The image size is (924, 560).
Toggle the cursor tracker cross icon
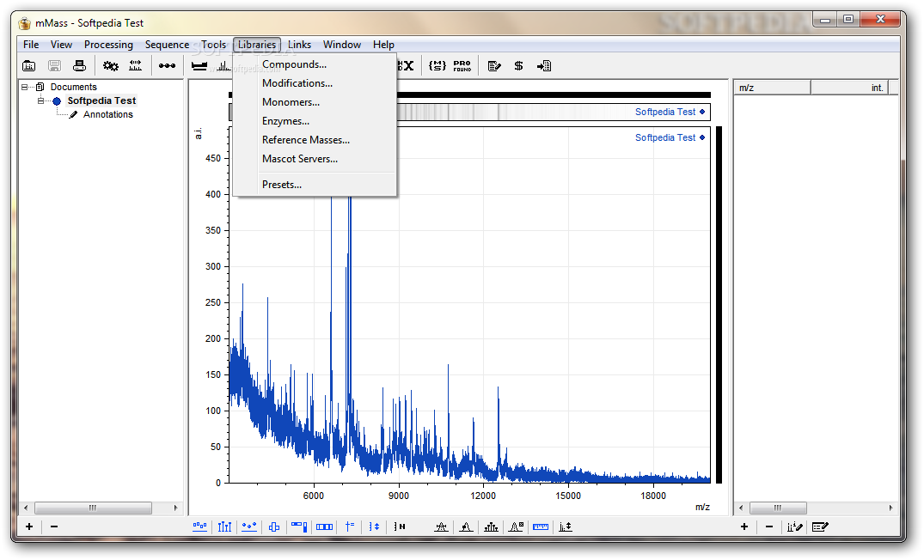[x=350, y=527]
